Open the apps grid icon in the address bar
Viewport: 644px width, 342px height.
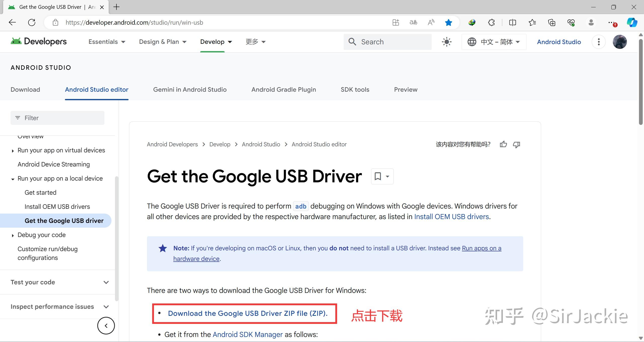pyautogui.click(x=396, y=22)
